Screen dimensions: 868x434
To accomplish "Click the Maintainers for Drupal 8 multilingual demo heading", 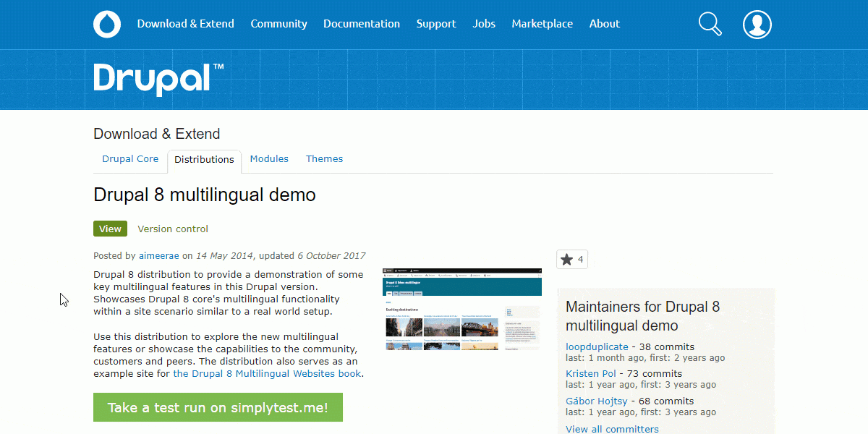I will click(x=642, y=316).
